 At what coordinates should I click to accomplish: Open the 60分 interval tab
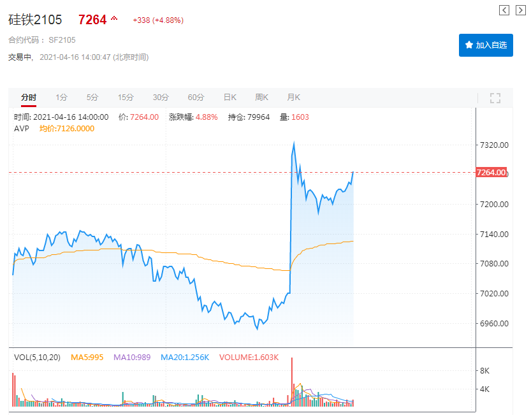[196, 98]
